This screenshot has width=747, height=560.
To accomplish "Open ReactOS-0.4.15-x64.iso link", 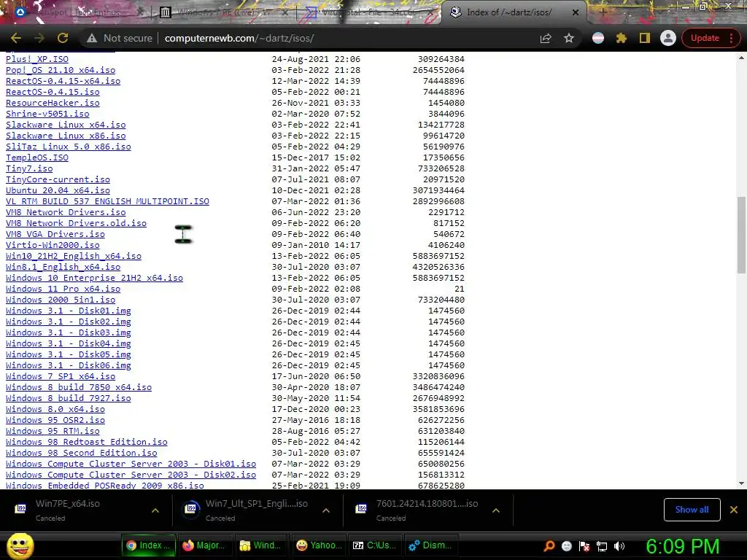I will [x=63, y=81].
